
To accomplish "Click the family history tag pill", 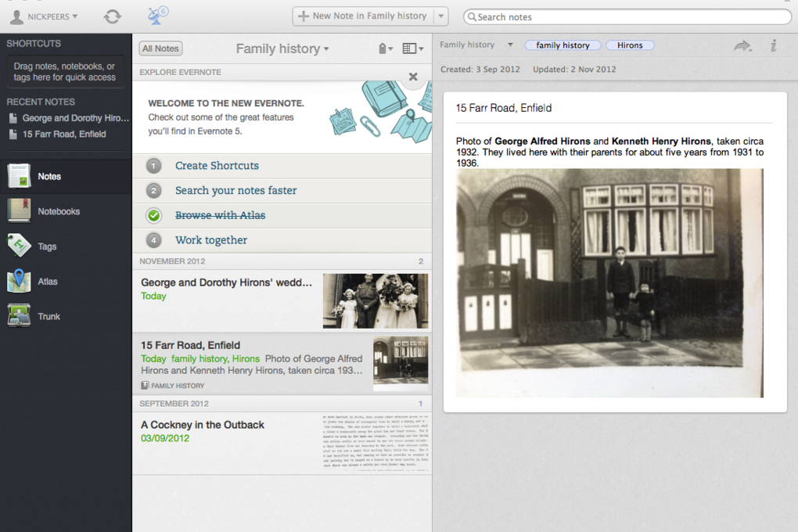I will coord(563,45).
